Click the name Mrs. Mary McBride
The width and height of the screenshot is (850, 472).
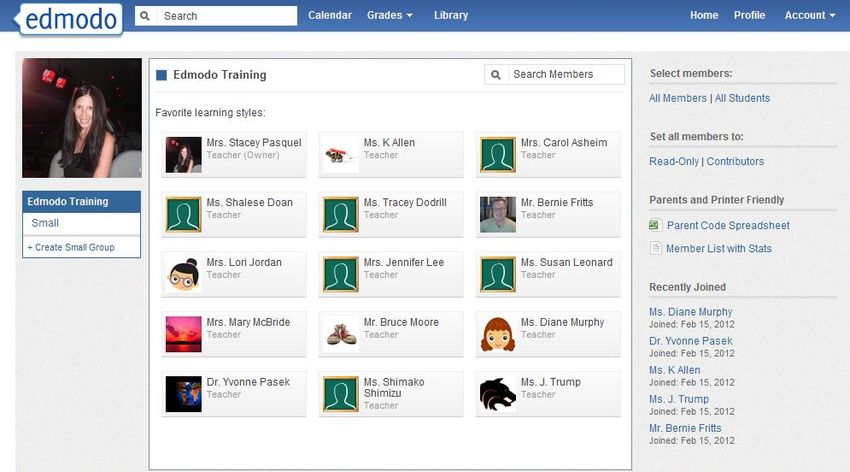(x=248, y=322)
